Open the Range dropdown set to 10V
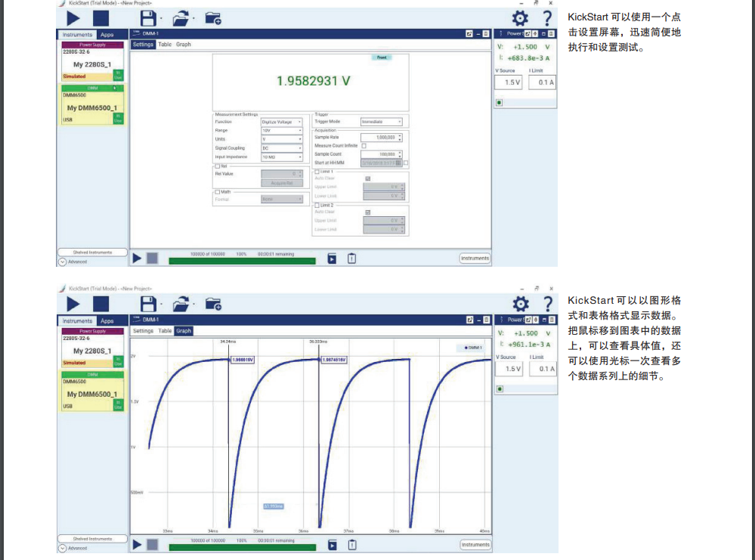The image size is (755, 560). click(x=282, y=131)
